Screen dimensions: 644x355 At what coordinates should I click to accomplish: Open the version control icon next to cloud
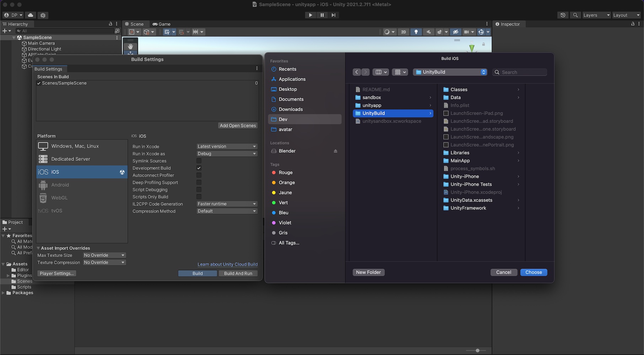coord(43,15)
